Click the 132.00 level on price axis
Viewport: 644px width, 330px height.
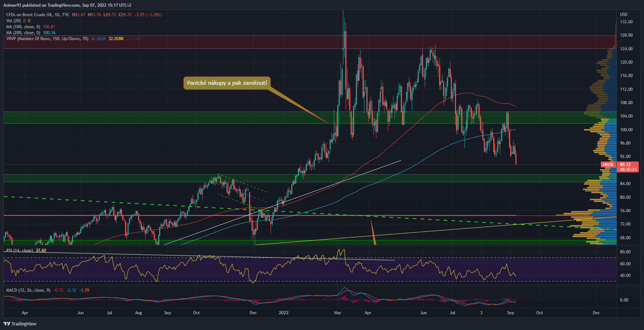coord(626,22)
